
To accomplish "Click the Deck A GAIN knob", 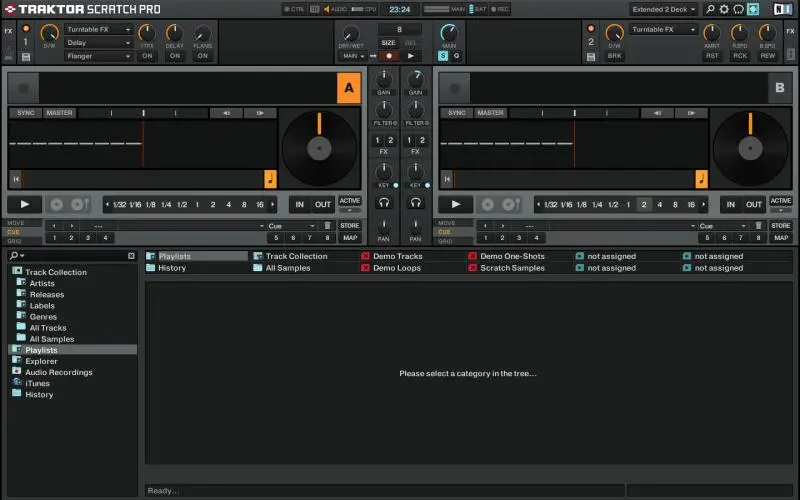I will (x=383, y=79).
